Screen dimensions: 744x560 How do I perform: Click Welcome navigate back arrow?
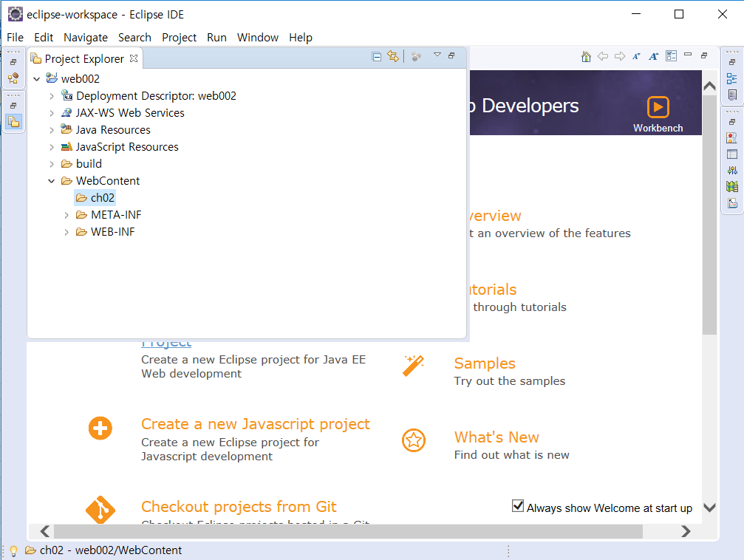click(603, 56)
